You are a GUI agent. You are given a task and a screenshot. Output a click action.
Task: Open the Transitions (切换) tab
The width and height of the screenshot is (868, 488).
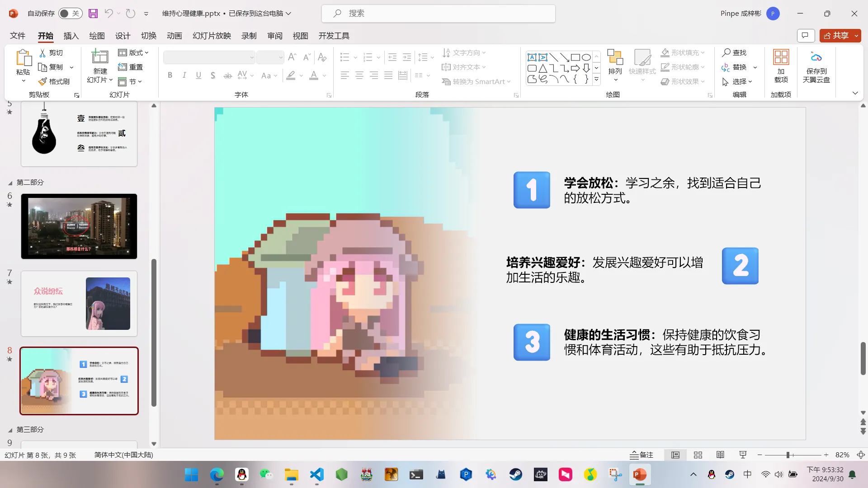click(148, 36)
